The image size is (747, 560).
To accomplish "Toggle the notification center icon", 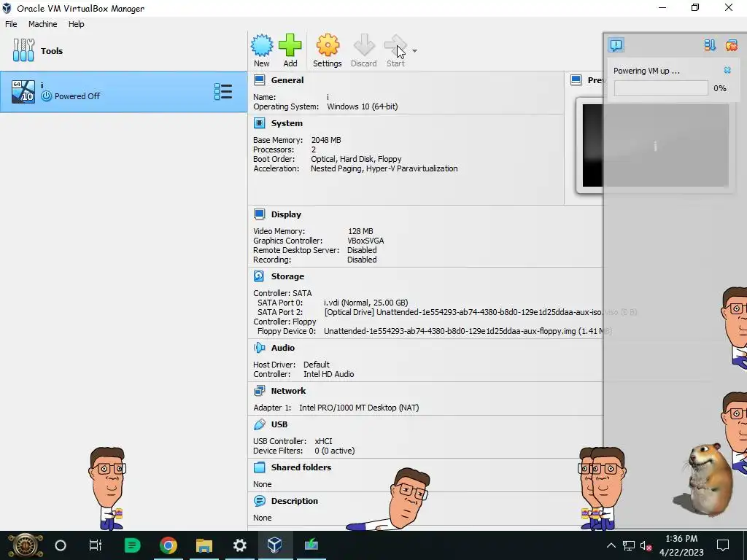I will 616,45.
